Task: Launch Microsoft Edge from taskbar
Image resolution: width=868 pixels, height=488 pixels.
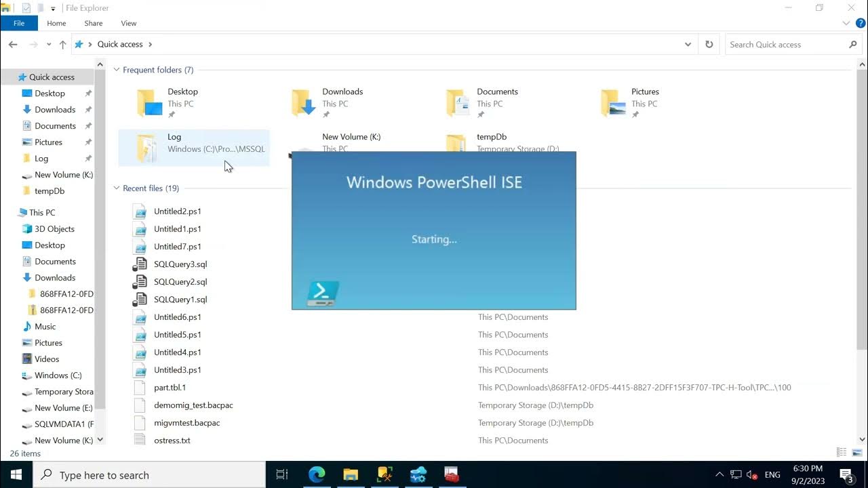Action: pyautogui.click(x=317, y=474)
